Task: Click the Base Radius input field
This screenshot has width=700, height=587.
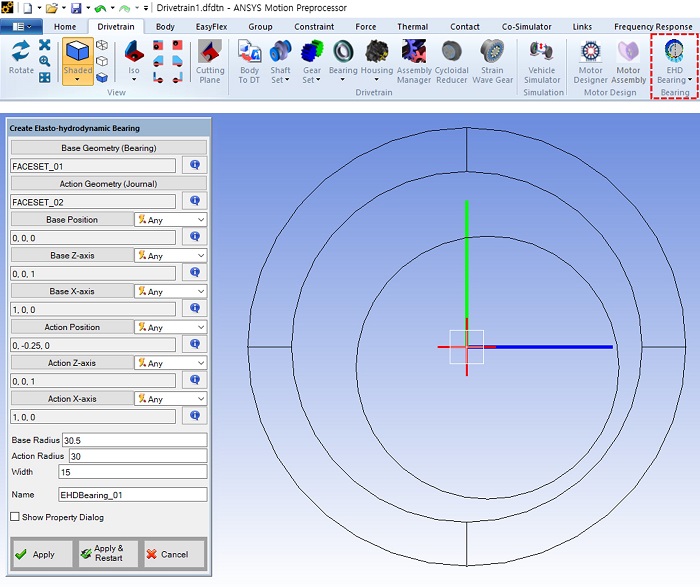Action: pyautogui.click(x=134, y=440)
